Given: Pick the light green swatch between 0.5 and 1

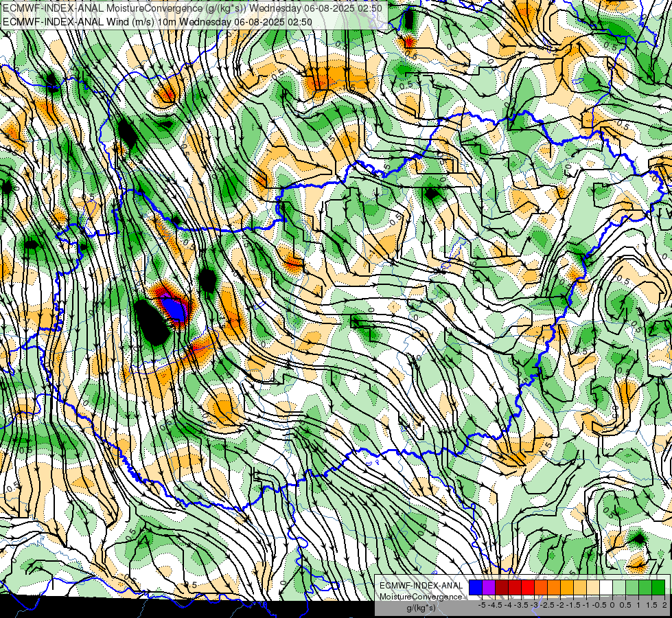Looking at the screenshot, I should [632, 588].
